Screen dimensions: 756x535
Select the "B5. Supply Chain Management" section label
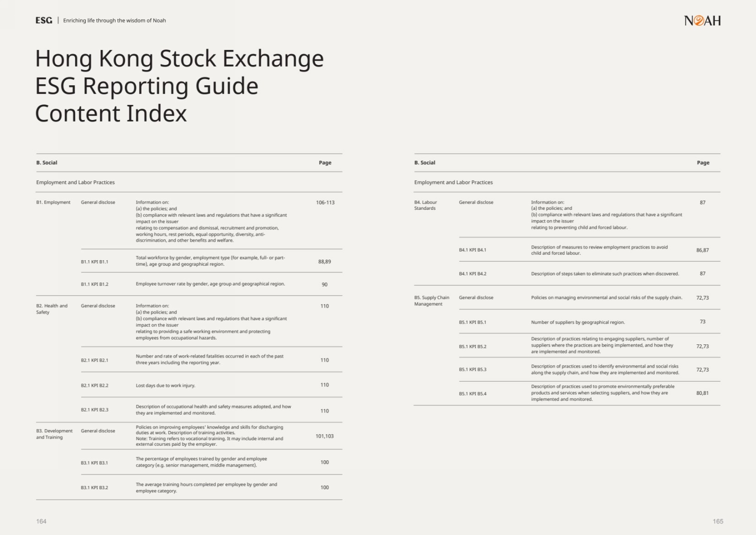[431, 301]
